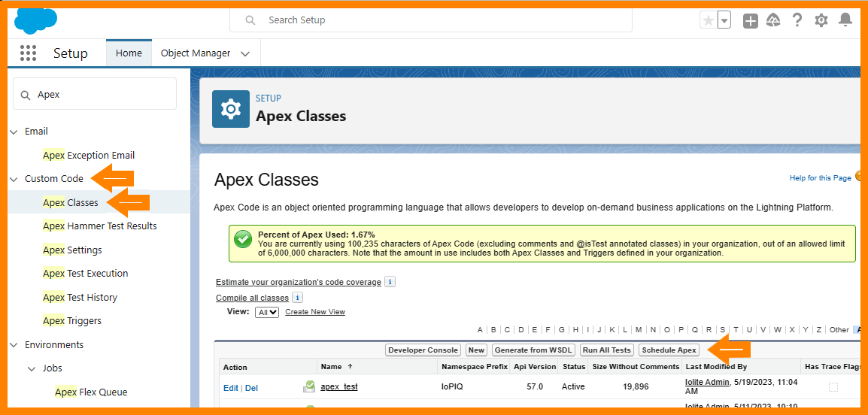This screenshot has height=415, width=868.
Task: Switch to the Home tab
Action: 129,53
